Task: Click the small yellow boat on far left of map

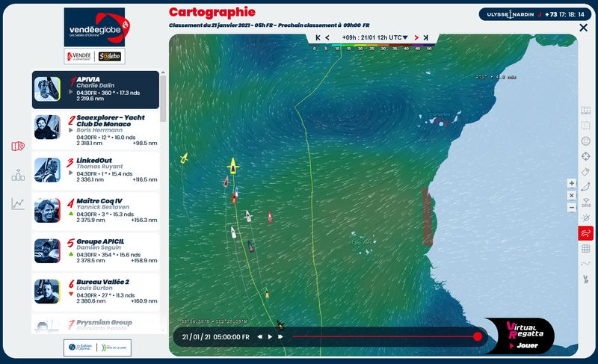Action: coord(184,158)
